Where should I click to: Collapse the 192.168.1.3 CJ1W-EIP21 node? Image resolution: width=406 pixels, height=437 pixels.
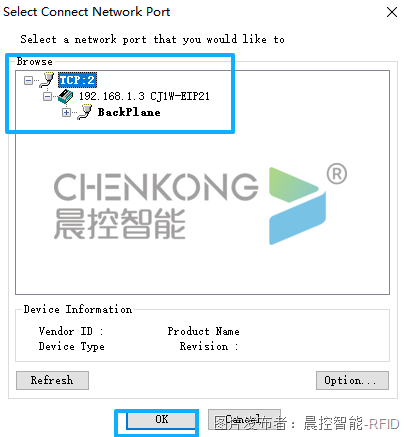(47, 97)
